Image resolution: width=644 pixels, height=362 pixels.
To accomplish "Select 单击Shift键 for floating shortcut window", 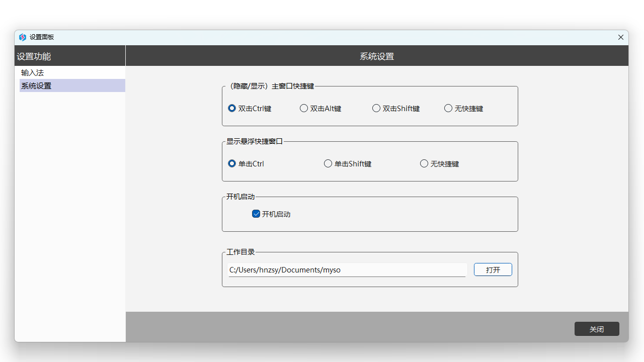I will tap(328, 163).
